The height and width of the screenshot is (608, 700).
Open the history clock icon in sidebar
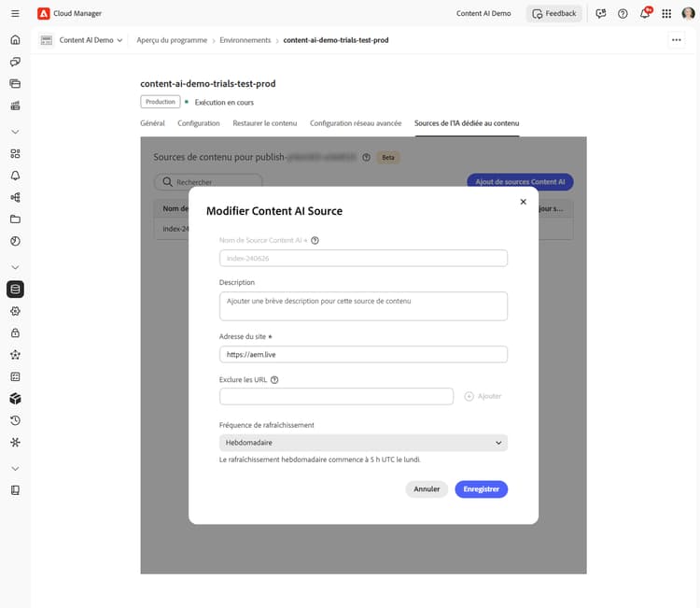[x=15, y=420]
